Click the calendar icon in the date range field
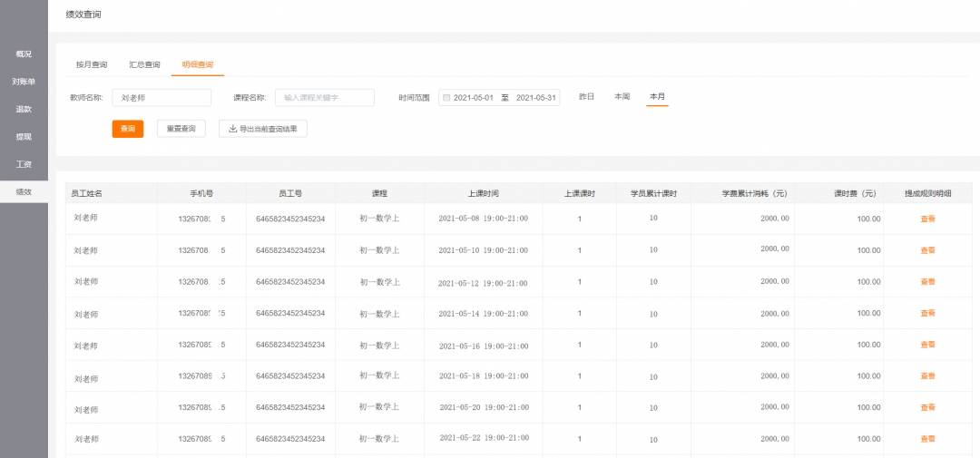 click(x=446, y=98)
